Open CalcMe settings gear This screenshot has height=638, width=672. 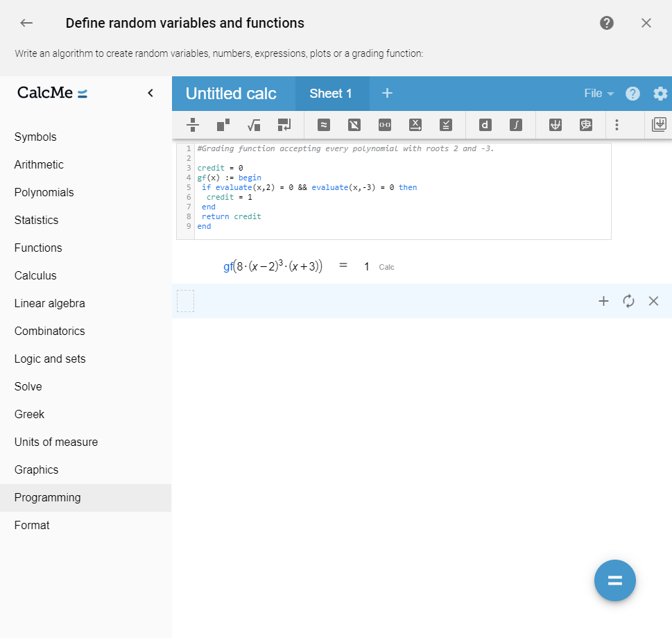pos(660,94)
